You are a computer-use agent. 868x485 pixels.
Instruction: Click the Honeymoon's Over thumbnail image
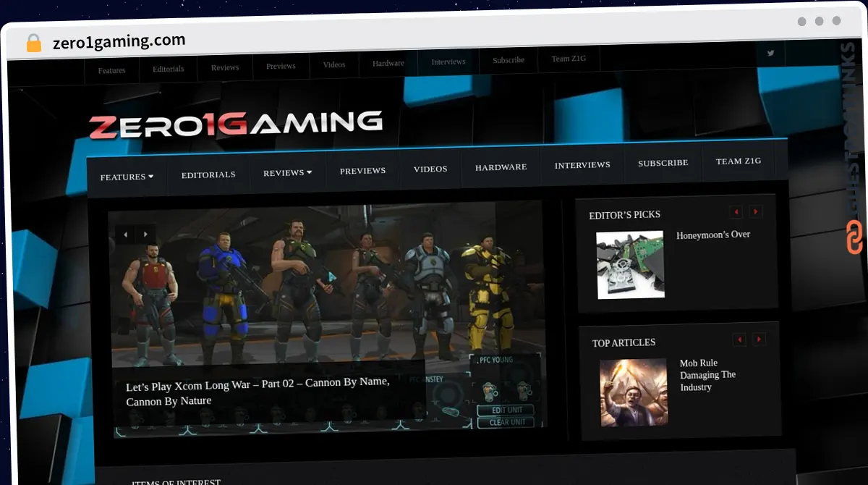point(630,265)
